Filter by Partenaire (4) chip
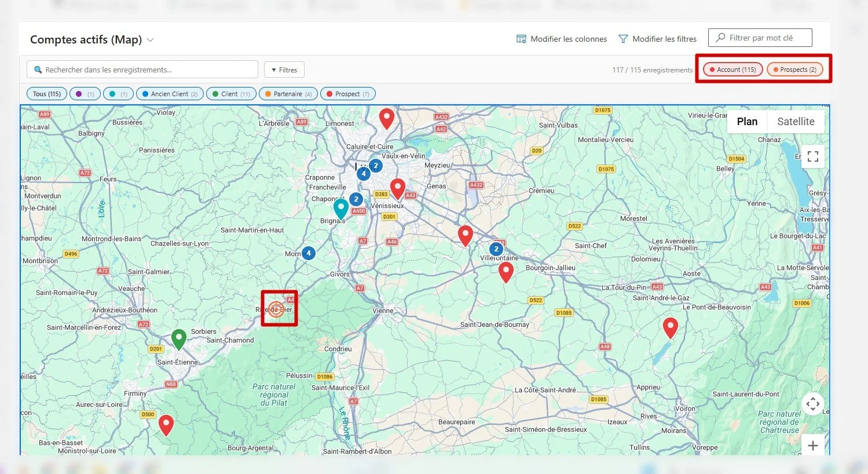868x474 pixels. click(288, 94)
